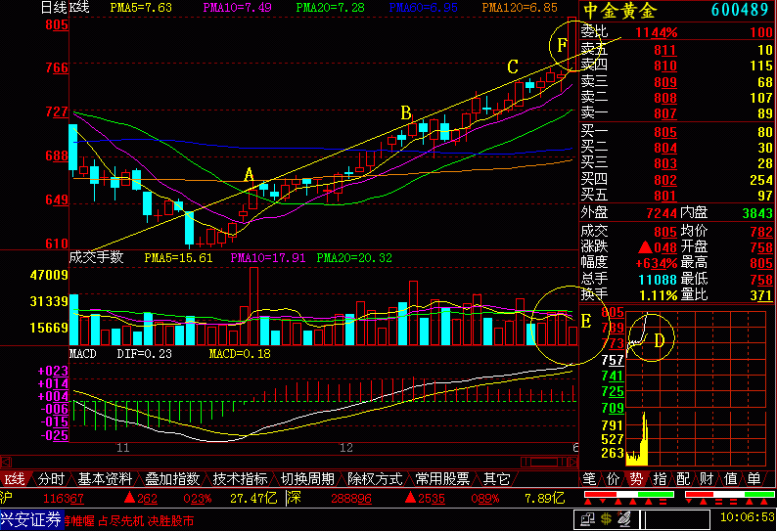Click the 兴安证券 broker logo button

click(x=31, y=519)
